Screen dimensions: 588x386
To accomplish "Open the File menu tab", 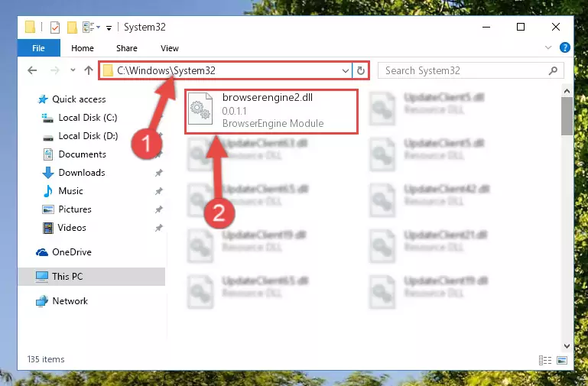I will pos(39,48).
